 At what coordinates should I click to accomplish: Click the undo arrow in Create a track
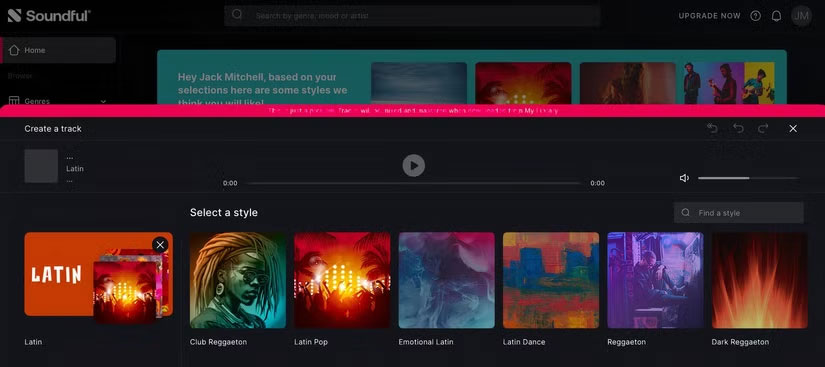(738, 128)
